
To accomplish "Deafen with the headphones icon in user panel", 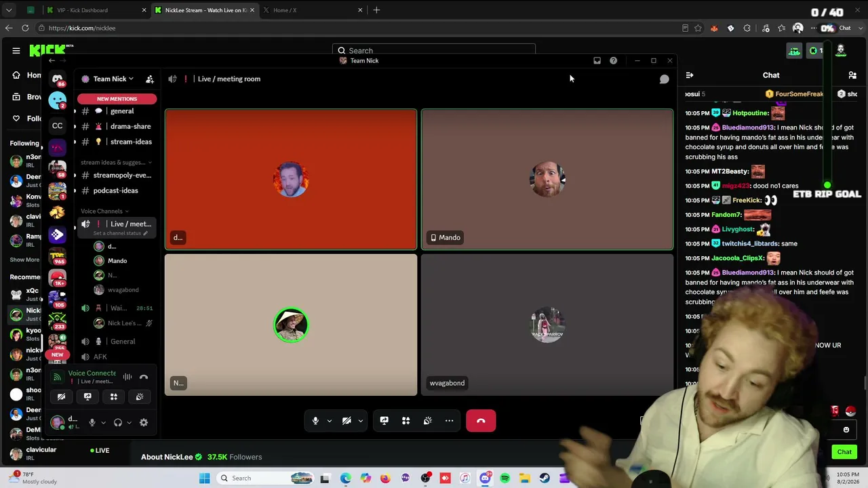I will coord(118,422).
